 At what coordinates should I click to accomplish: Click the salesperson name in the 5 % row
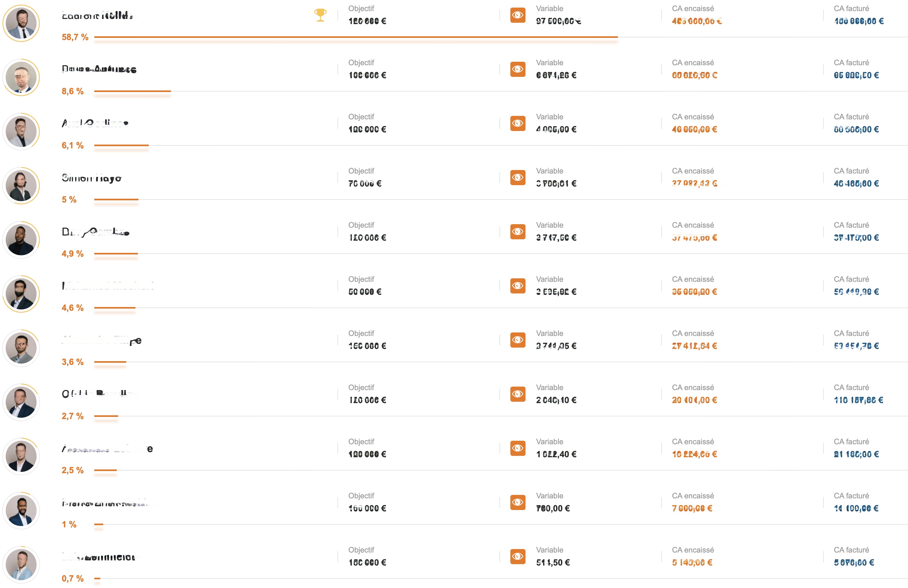92,178
